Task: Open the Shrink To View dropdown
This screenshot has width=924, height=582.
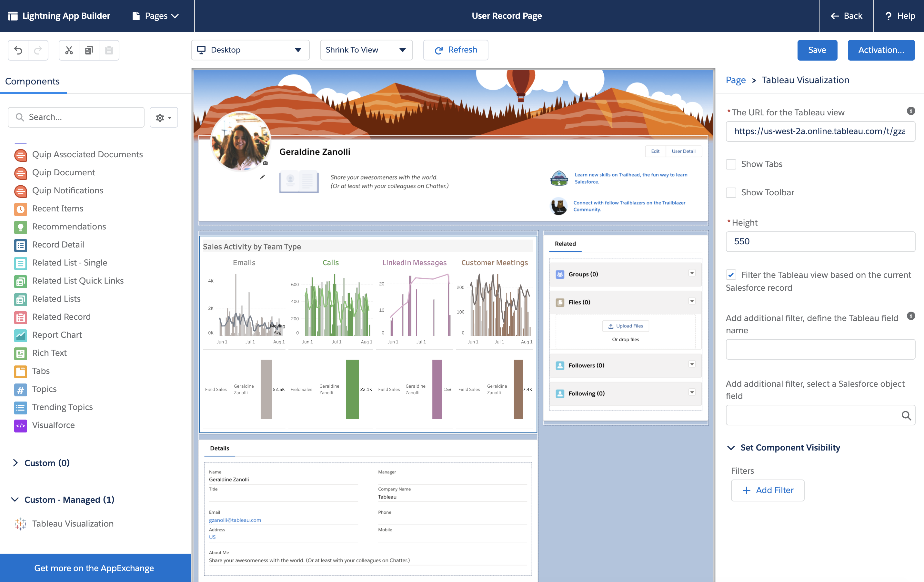Action: (x=366, y=50)
